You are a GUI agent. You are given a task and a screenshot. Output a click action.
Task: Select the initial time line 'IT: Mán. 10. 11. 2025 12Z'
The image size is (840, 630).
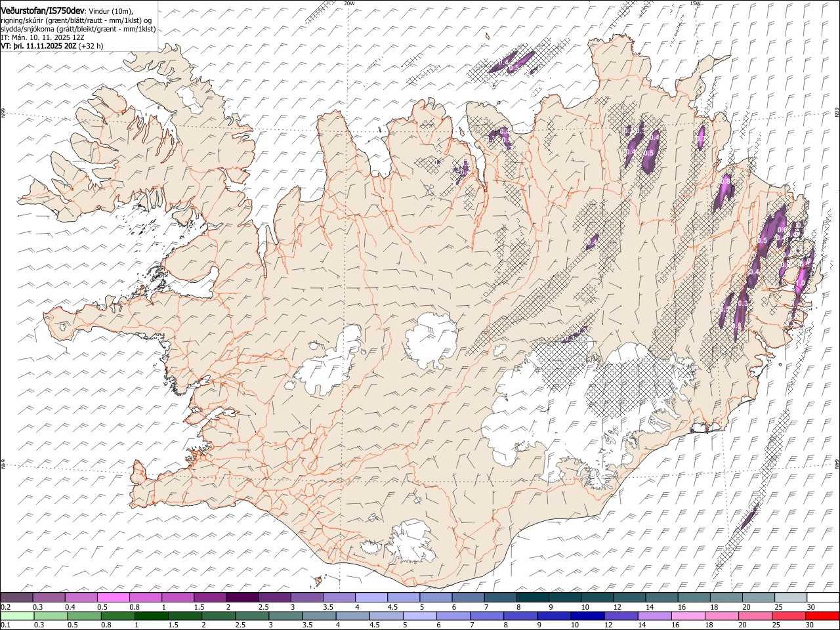tap(42, 37)
